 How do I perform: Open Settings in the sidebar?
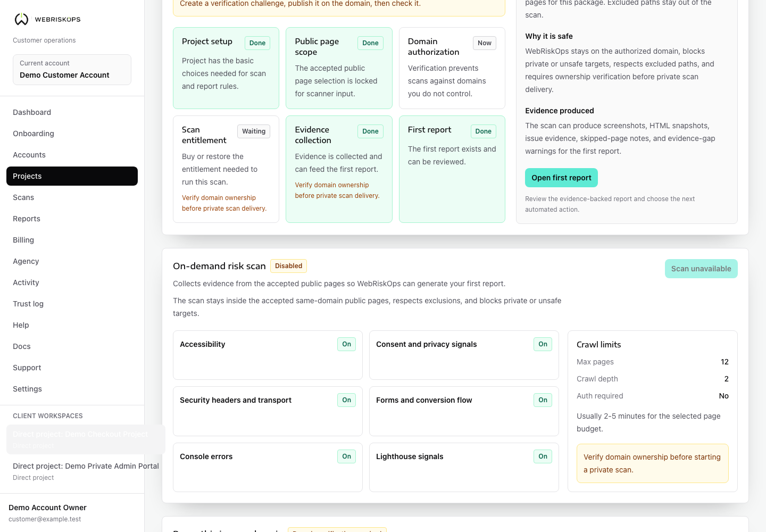[72, 389]
